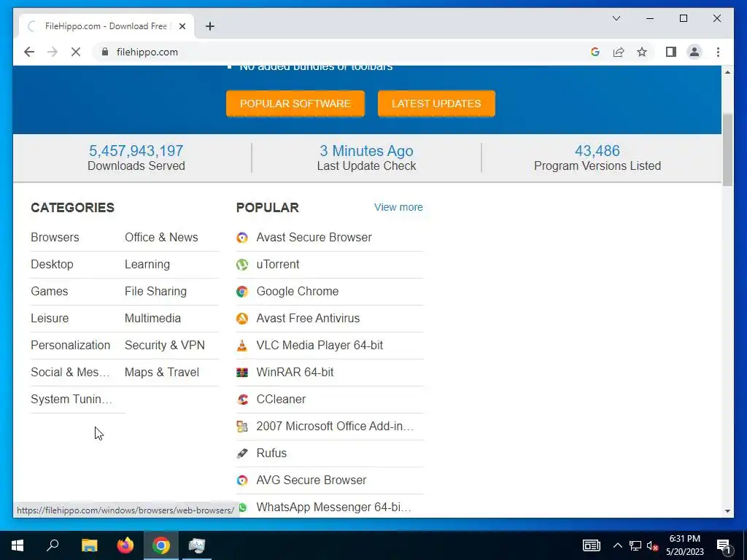
Task: Click the Avast Free Antivirus icon
Action: click(242, 319)
